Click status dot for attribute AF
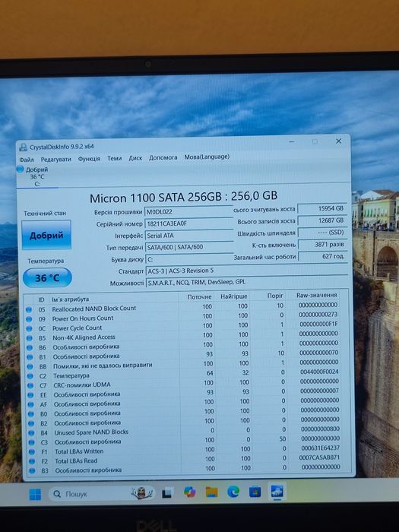399x532 pixels. 31,405
